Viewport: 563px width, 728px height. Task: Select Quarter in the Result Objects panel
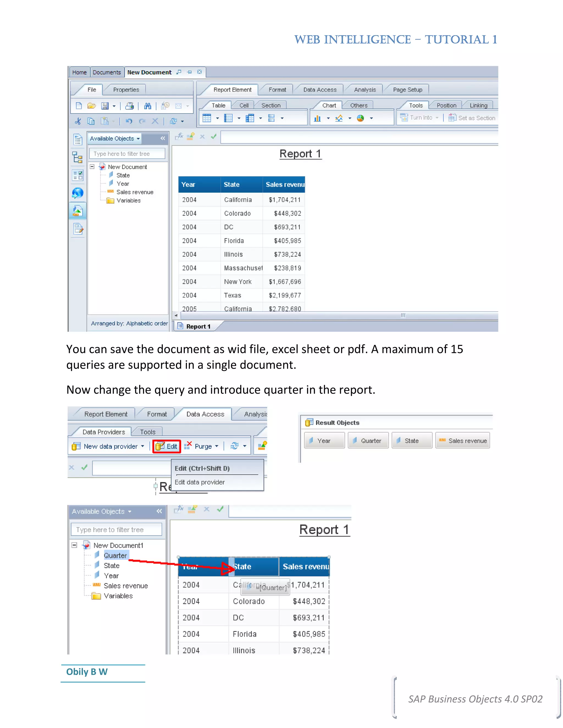368,441
